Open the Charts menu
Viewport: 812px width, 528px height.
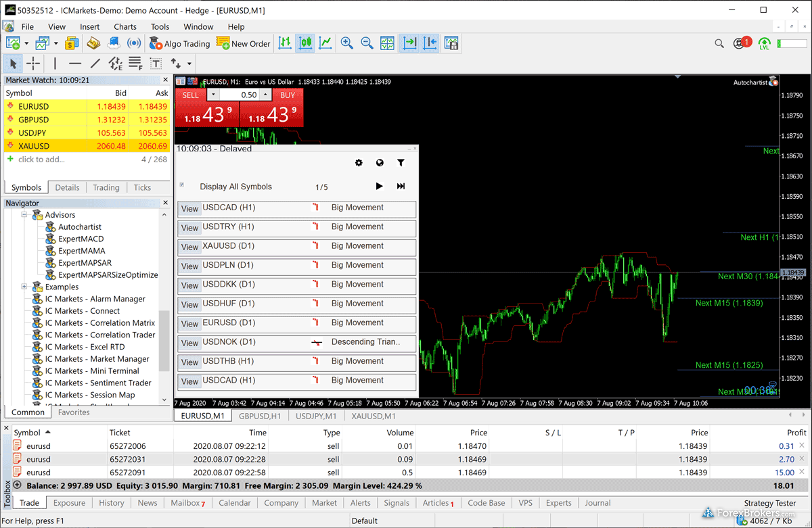(x=125, y=27)
